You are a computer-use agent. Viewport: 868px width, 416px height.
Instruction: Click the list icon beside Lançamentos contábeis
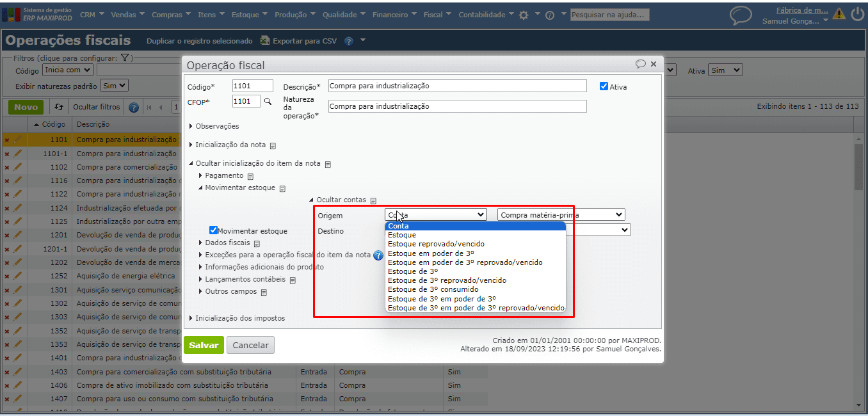[293, 280]
